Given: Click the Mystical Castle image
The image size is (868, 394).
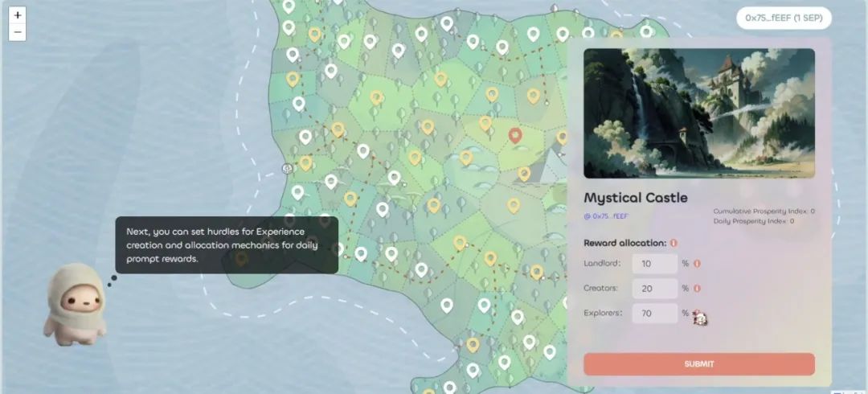Looking at the screenshot, I should click(x=698, y=113).
